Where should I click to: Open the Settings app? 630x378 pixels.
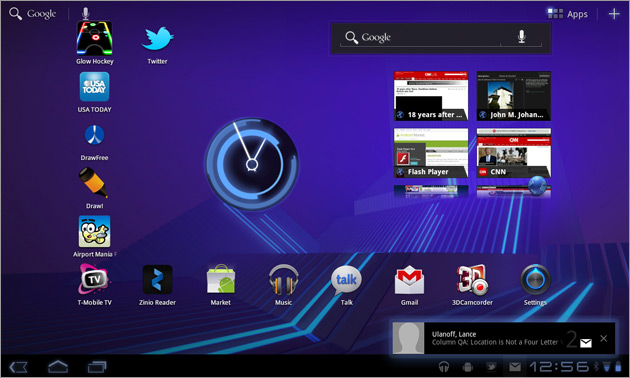tap(535, 284)
